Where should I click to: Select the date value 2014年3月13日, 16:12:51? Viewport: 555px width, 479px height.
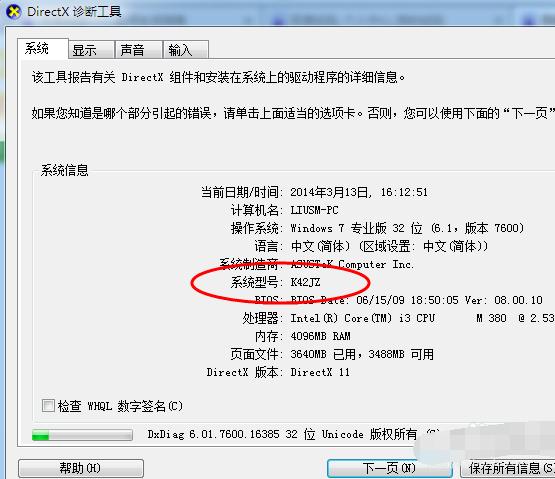click(359, 192)
